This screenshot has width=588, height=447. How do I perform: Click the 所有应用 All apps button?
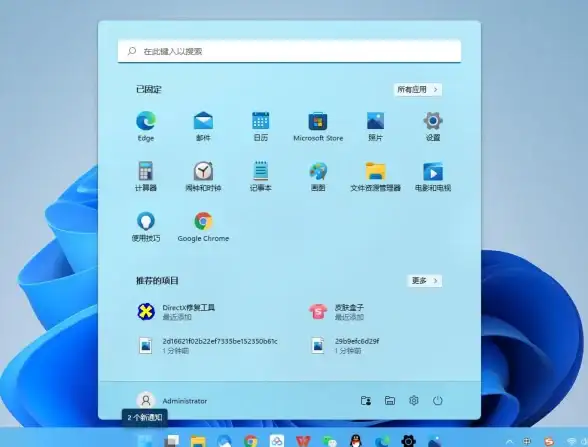pyautogui.click(x=417, y=90)
